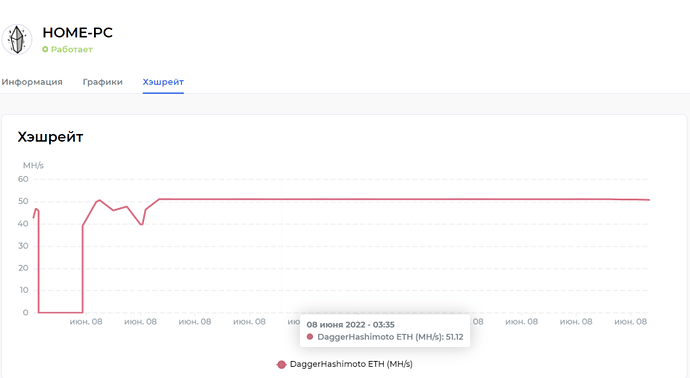Click the right end of hashrate line
690x378 pixels.
[649, 200]
